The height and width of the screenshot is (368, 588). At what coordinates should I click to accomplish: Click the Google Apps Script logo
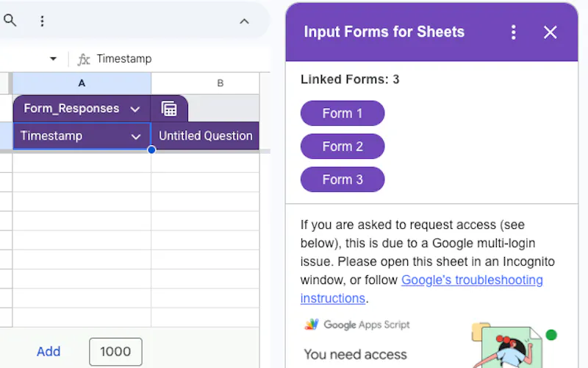pos(357,325)
